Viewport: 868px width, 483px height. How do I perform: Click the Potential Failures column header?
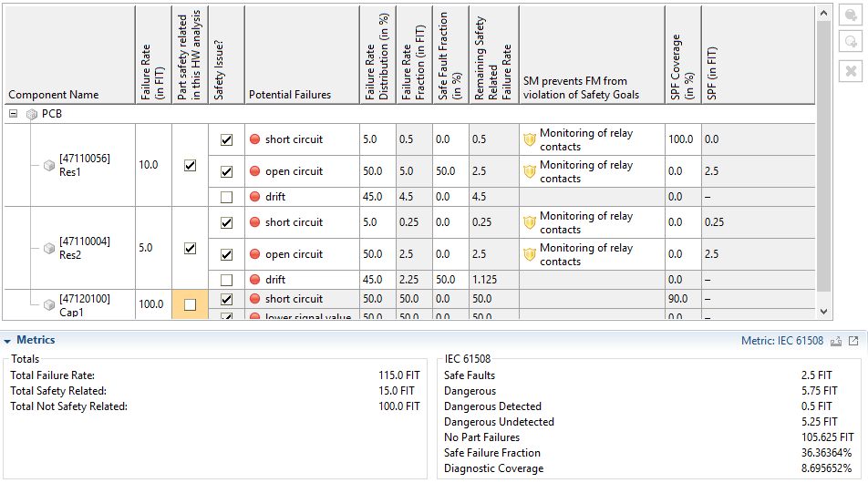(290, 95)
